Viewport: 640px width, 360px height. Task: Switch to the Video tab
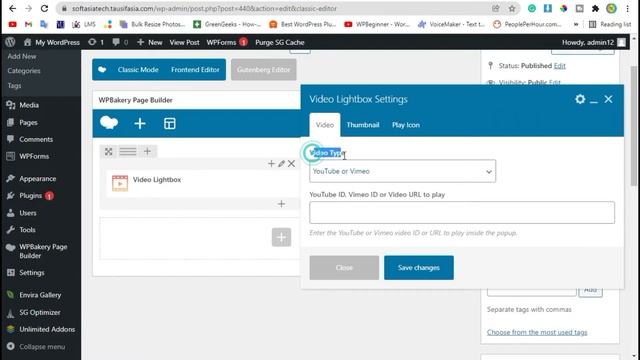[x=324, y=125]
